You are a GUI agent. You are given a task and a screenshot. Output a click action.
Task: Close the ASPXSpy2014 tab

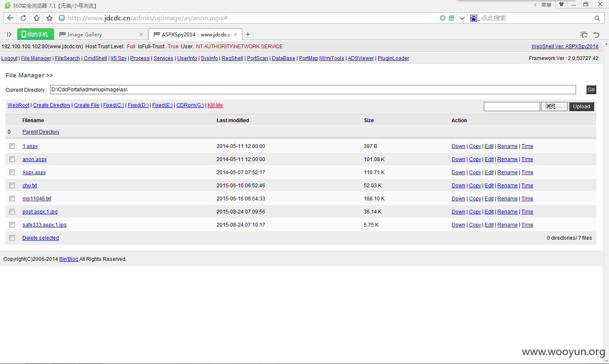(x=236, y=35)
